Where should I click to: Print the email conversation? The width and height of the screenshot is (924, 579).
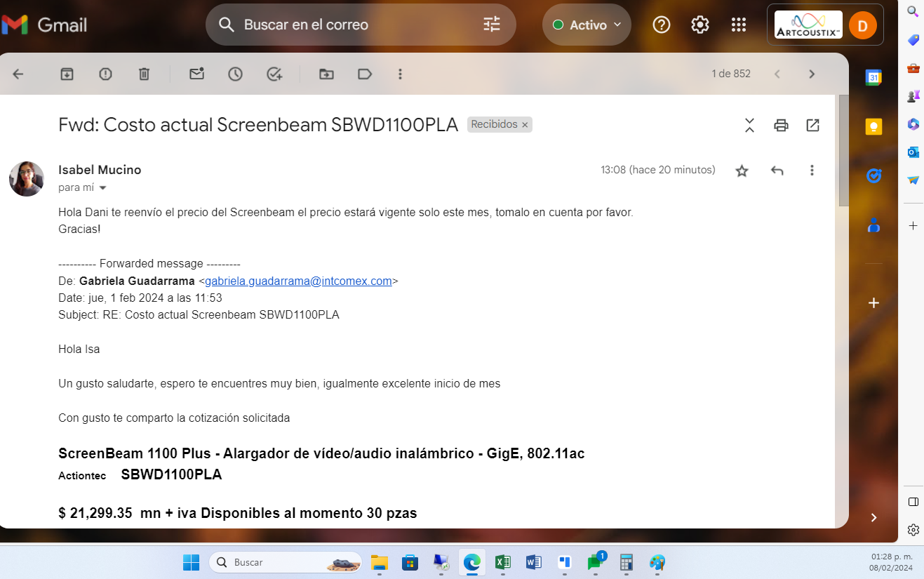781,125
